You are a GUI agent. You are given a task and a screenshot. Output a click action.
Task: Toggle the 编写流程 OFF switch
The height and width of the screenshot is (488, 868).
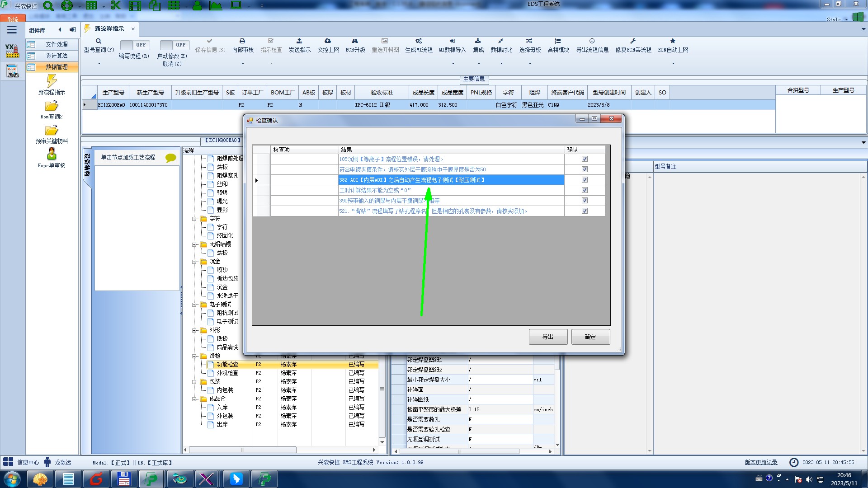point(134,45)
